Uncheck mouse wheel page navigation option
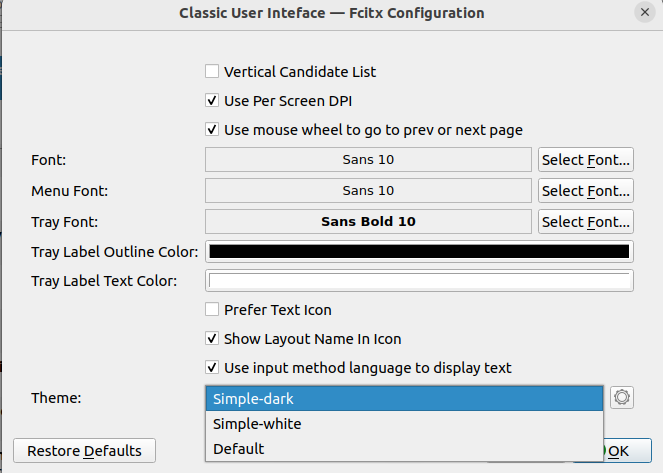This screenshot has height=473, width=663. coord(212,130)
